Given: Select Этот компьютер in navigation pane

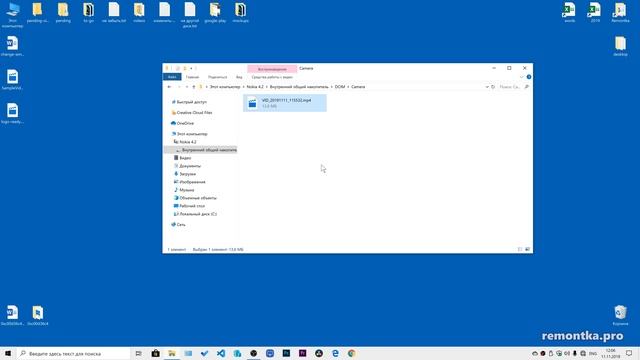Looking at the screenshot, I should tap(189, 134).
